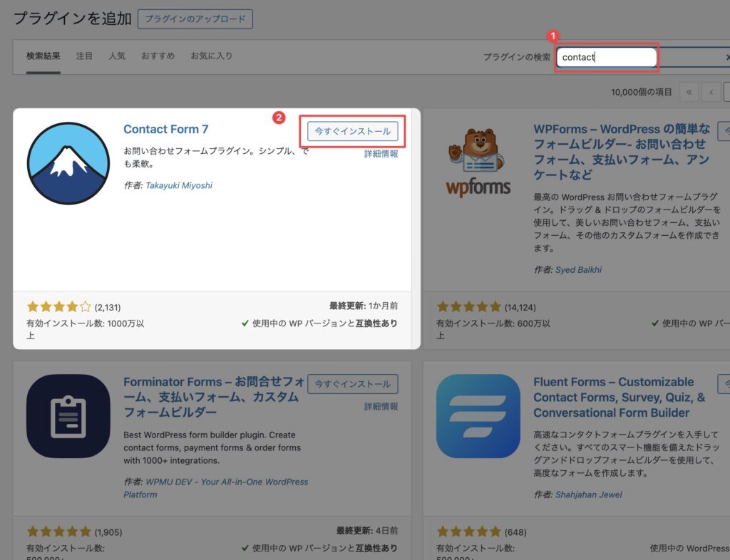The image size is (730, 560).
Task: Open author link Syed Balkhi
Action: click(x=578, y=270)
